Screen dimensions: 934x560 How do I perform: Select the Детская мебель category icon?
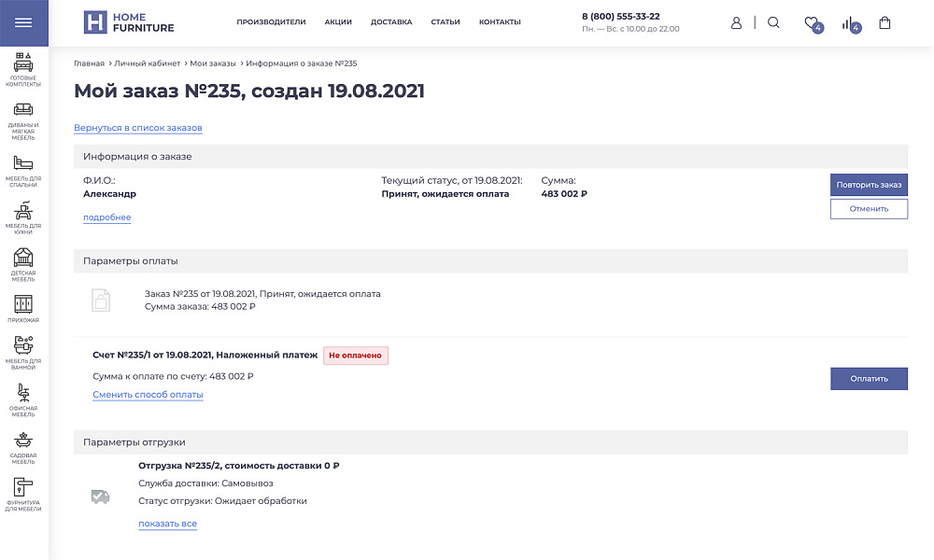coord(23,257)
